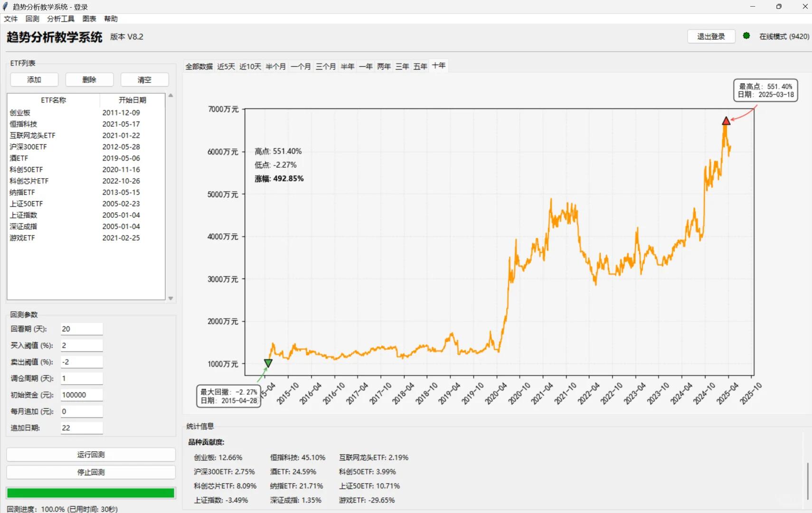Click the 买入阈值 (%) input field

point(82,345)
